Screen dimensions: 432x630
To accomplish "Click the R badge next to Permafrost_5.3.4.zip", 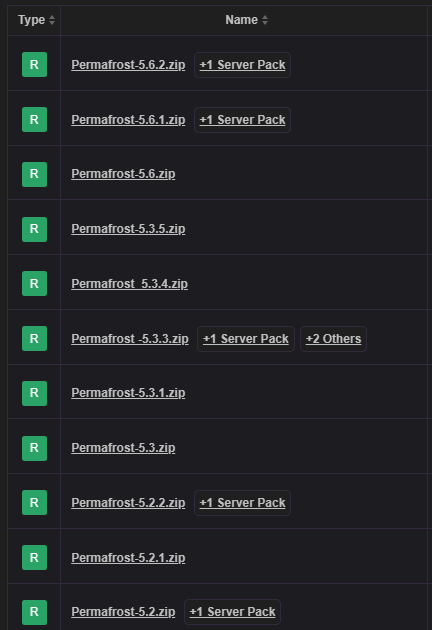I will [x=34, y=284].
